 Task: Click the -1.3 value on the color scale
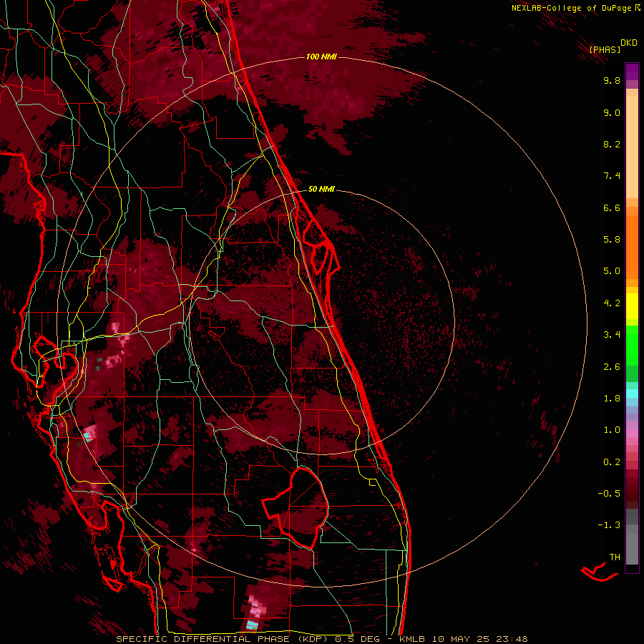pos(609,526)
